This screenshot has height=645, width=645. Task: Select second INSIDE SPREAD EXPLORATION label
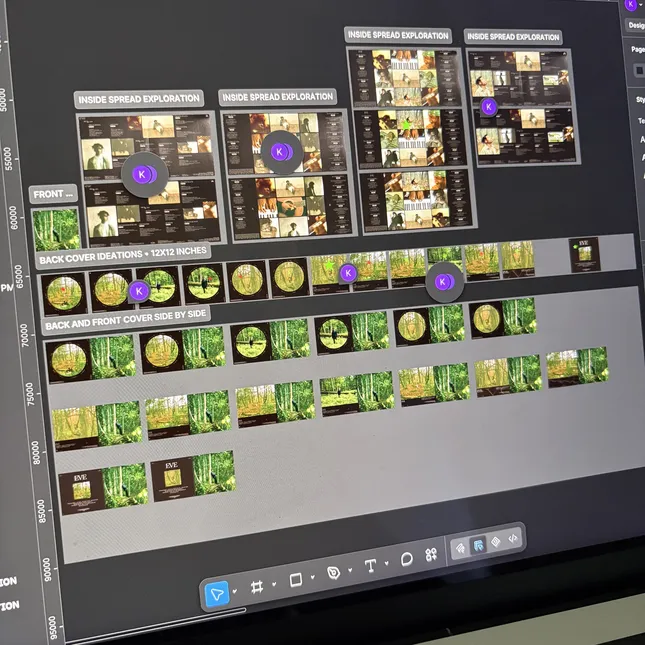(x=278, y=97)
